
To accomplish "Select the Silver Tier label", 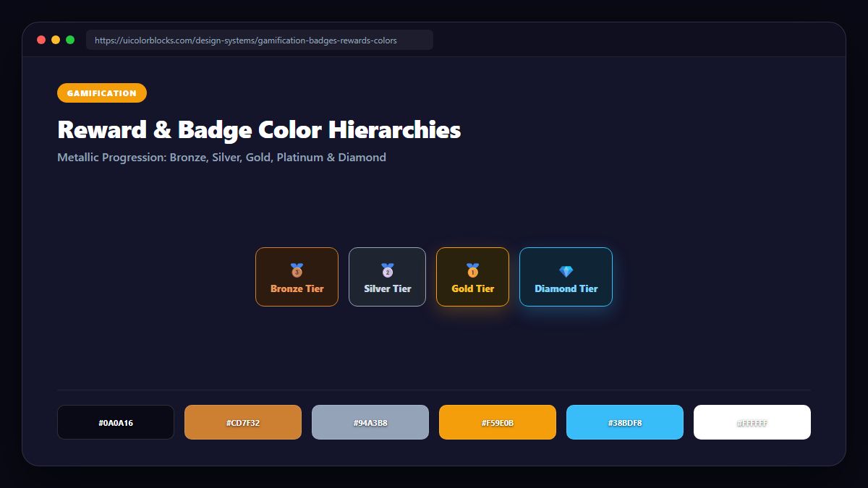I will point(387,288).
